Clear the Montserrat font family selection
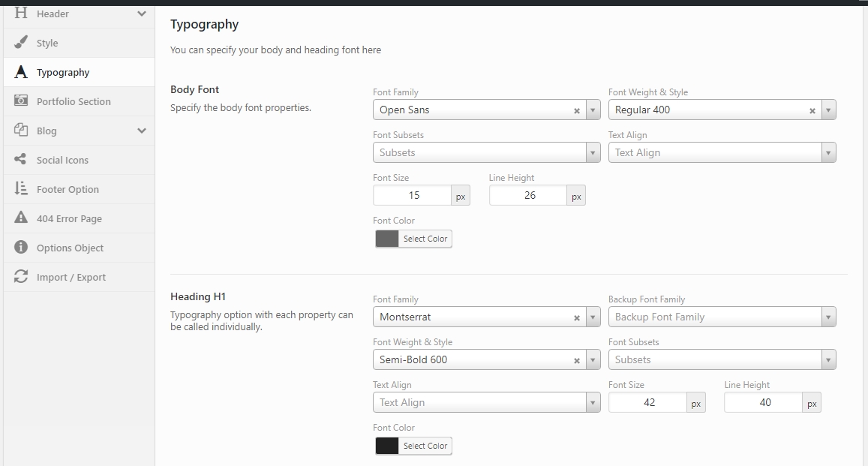 [x=576, y=317]
